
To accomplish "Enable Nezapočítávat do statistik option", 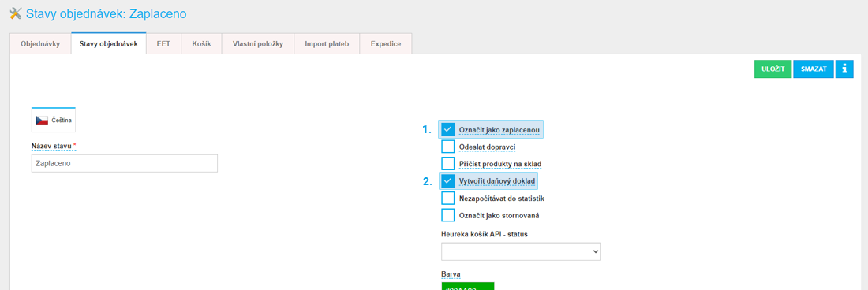I will (x=448, y=198).
